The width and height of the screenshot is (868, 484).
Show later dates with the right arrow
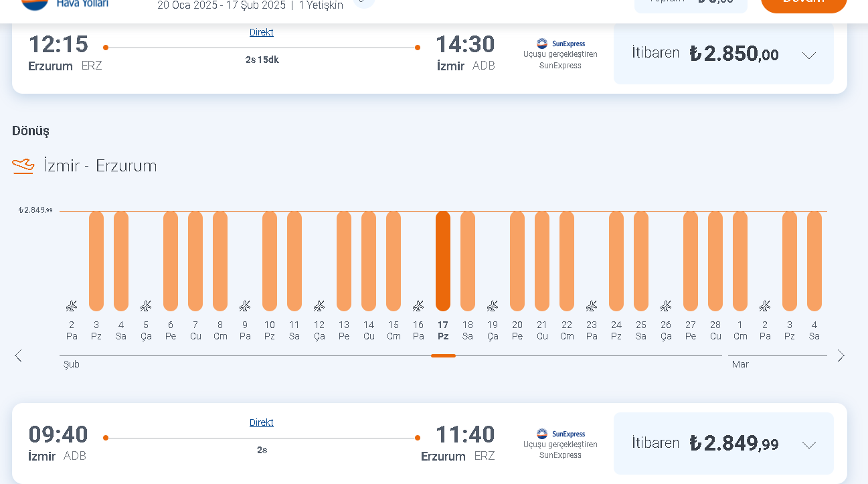pyautogui.click(x=841, y=356)
